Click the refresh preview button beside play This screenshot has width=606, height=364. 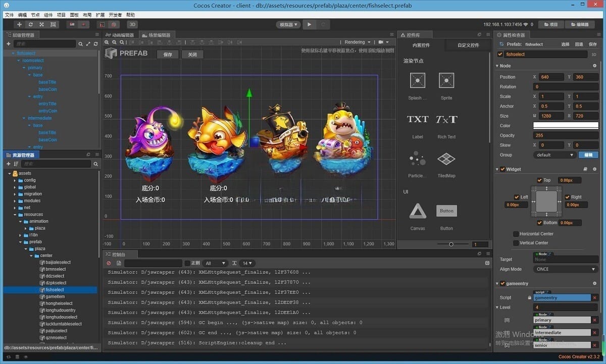(323, 24)
